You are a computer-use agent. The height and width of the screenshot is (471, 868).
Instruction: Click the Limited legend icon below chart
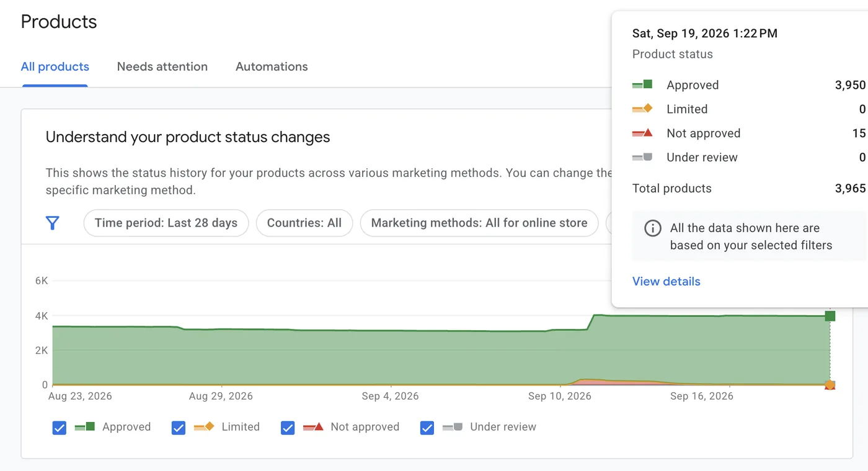(x=204, y=427)
